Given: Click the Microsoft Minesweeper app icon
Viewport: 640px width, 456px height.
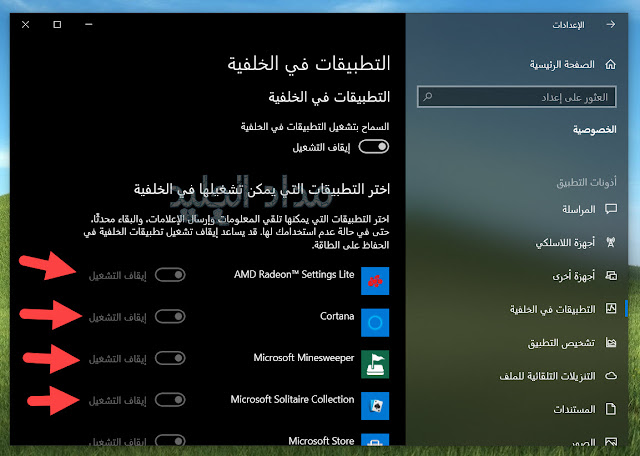Looking at the screenshot, I should [x=375, y=364].
